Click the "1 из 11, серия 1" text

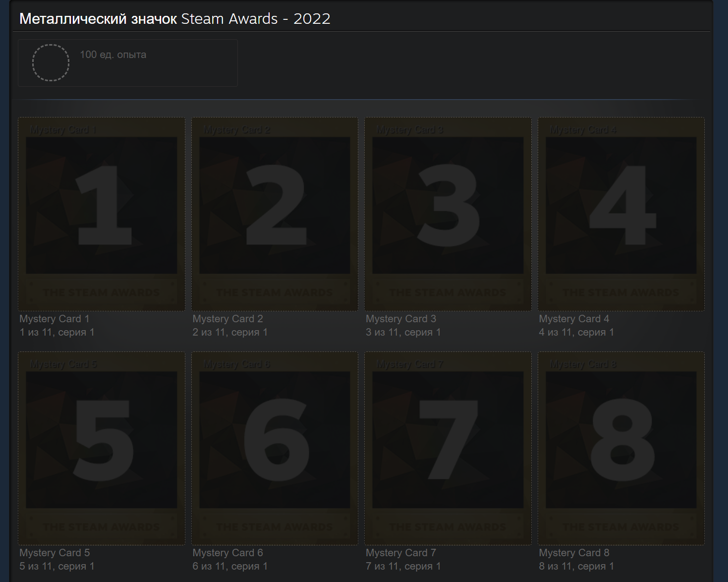[57, 332]
